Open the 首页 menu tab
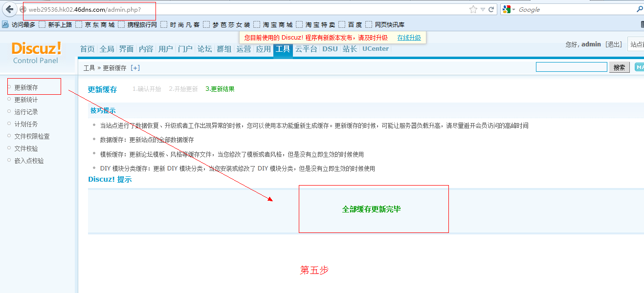644x293 pixels. click(x=88, y=49)
